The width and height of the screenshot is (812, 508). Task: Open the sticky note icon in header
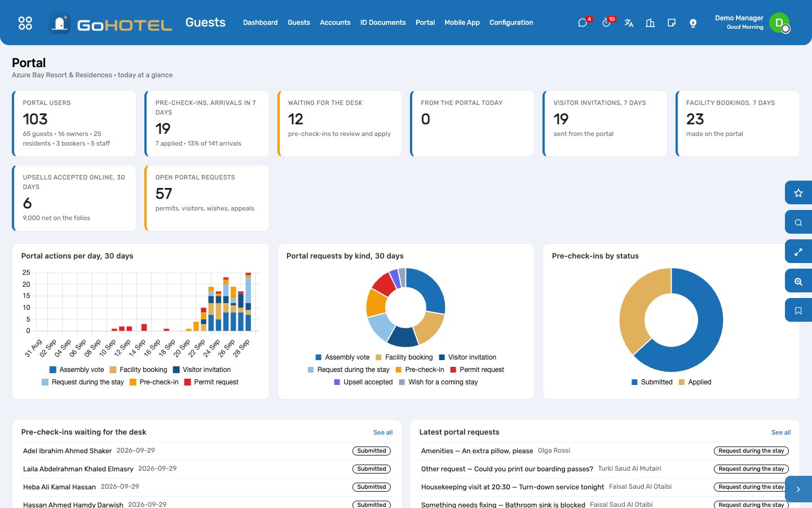pos(672,23)
